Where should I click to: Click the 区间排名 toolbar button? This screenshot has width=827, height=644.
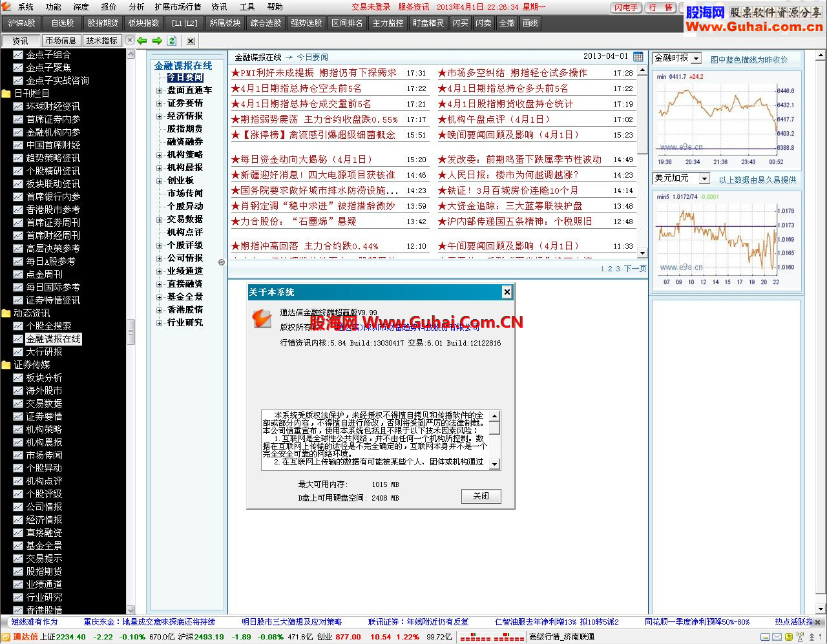pos(347,23)
